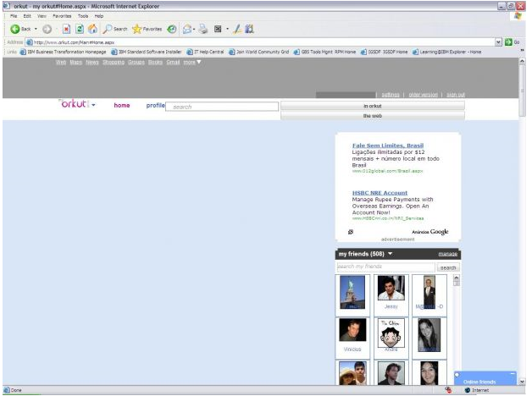Click the Maps link in top bar
The width and height of the screenshot is (532, 396).
(76, 62)
